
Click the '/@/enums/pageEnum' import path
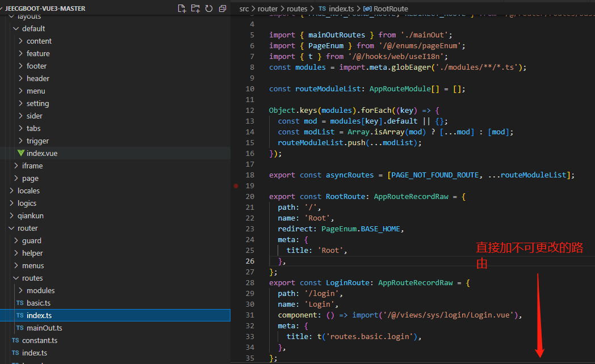coord(420,46)
